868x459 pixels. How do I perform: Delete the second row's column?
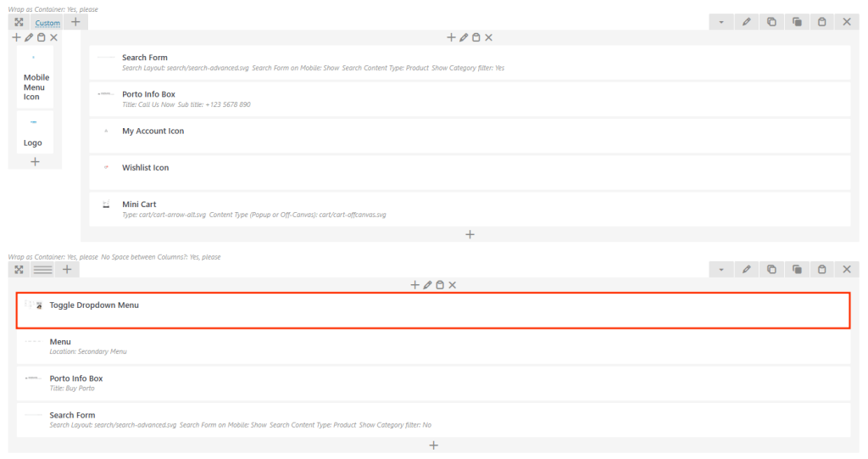click(x=453, y=285)
